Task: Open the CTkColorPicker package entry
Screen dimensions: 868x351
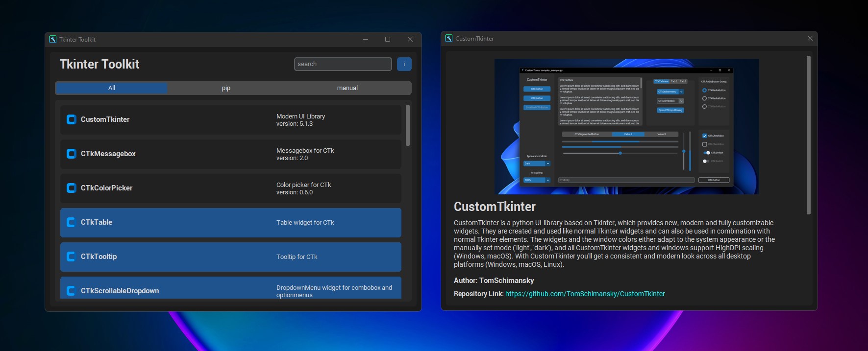Action: (230, 188)
